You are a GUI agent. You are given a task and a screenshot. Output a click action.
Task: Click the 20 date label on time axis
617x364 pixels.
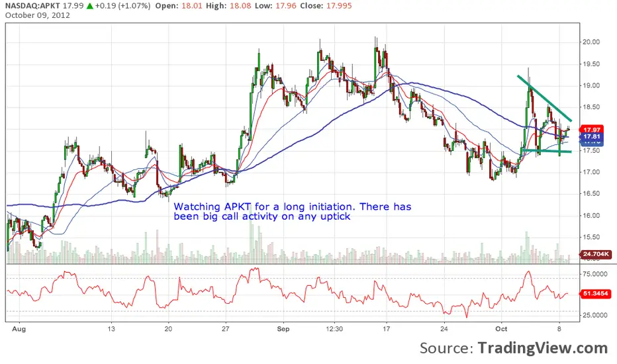168,329
